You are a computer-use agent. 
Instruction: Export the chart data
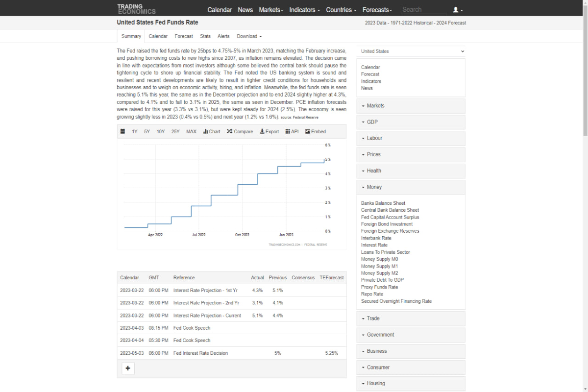(269, 131)
